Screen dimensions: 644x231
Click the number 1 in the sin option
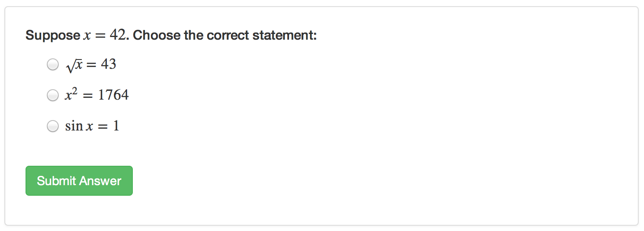pyautogui.click(x=116, y=127)
